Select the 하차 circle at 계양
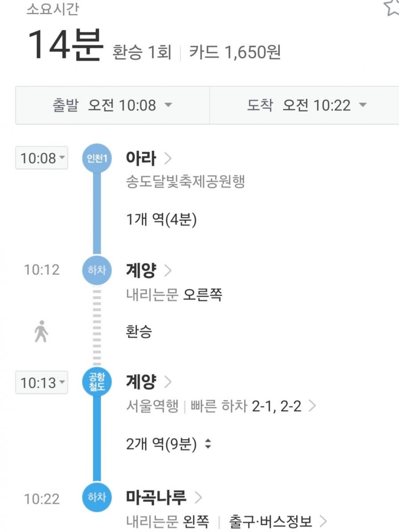399x532 pixels. 97,270
